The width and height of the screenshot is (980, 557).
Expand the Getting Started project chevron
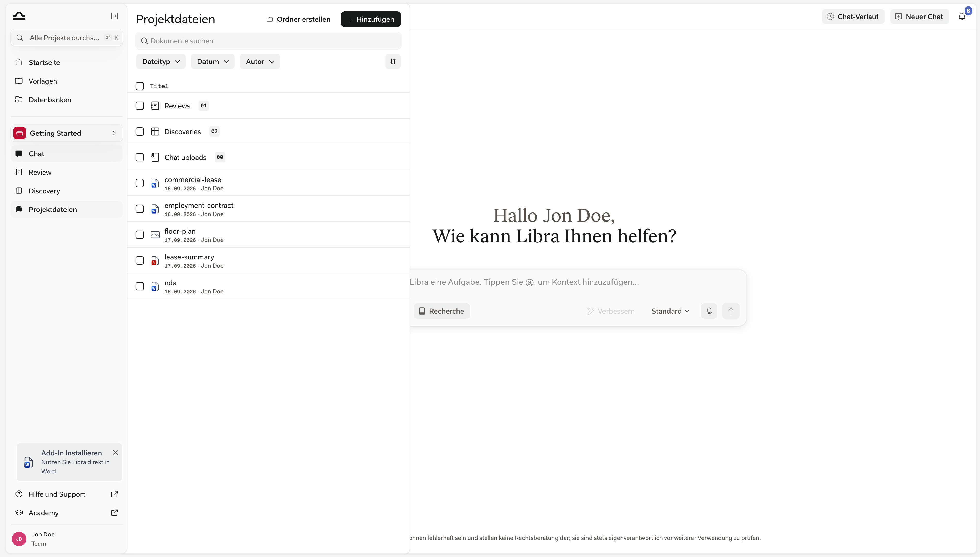[x=114, y=133]
